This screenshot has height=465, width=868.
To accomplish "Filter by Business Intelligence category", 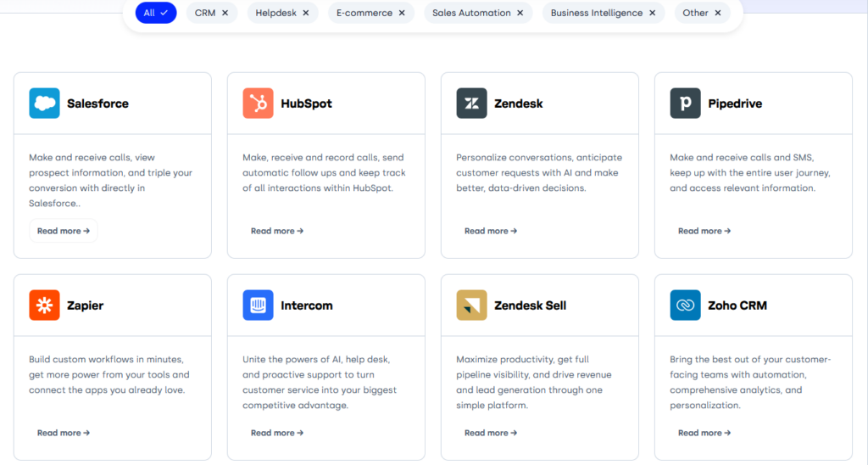I will point(604,13).
